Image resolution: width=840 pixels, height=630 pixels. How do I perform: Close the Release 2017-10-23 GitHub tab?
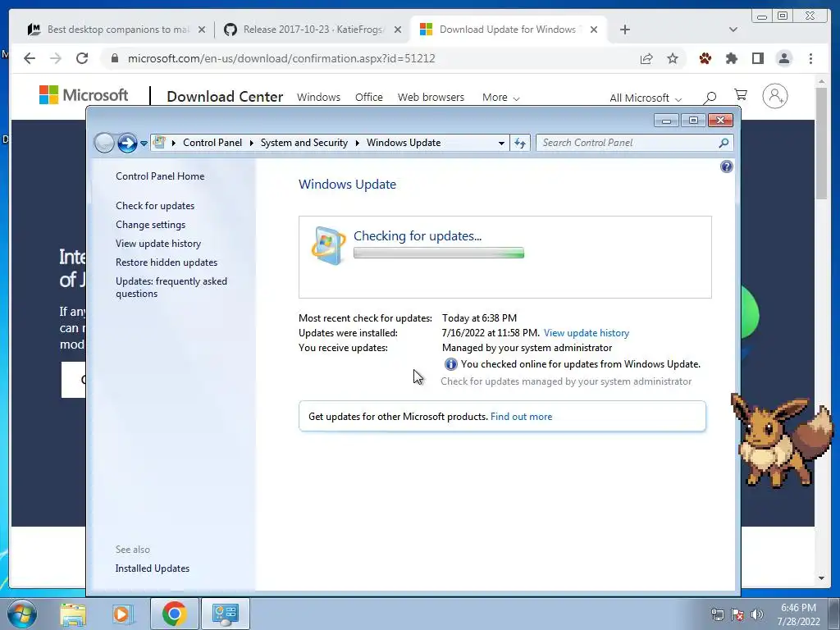click(398, 30)
